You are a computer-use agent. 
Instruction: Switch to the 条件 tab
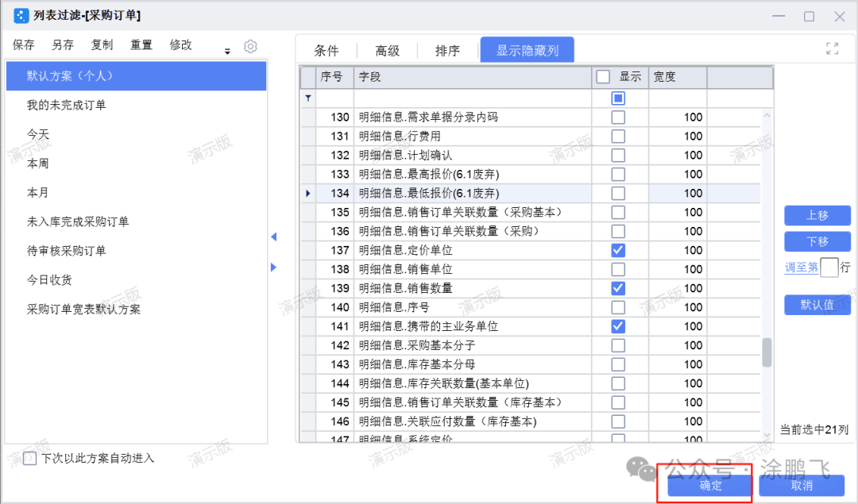[x=327, y=51]
